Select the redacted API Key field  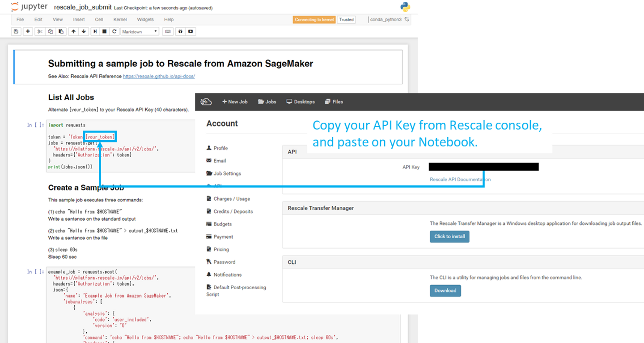[483, 167]
